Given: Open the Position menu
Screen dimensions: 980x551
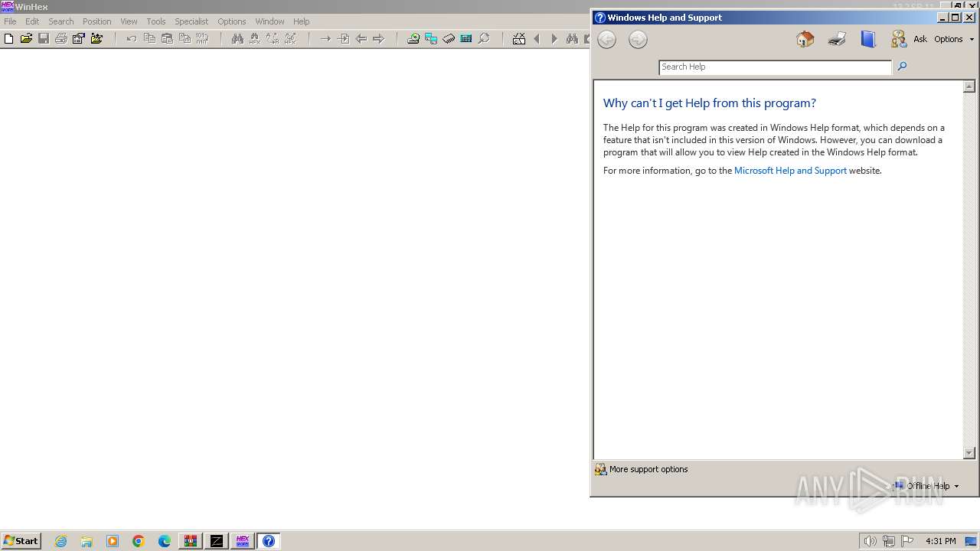Looking at the screenshot, I should pos(96,21).
